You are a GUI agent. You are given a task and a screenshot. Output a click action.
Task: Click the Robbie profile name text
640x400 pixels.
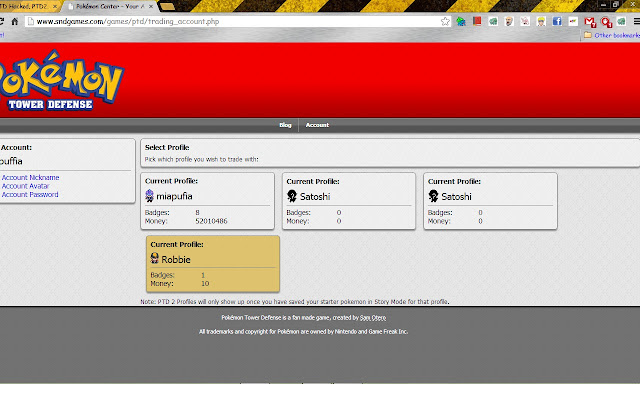(x=176, y=259)
